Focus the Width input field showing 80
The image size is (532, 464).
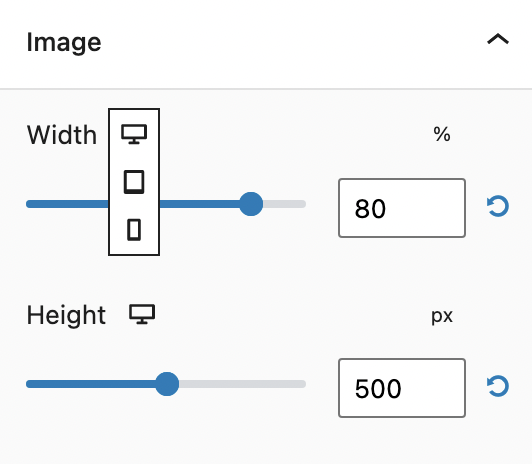pyautogui.click(x=402, y=208)
